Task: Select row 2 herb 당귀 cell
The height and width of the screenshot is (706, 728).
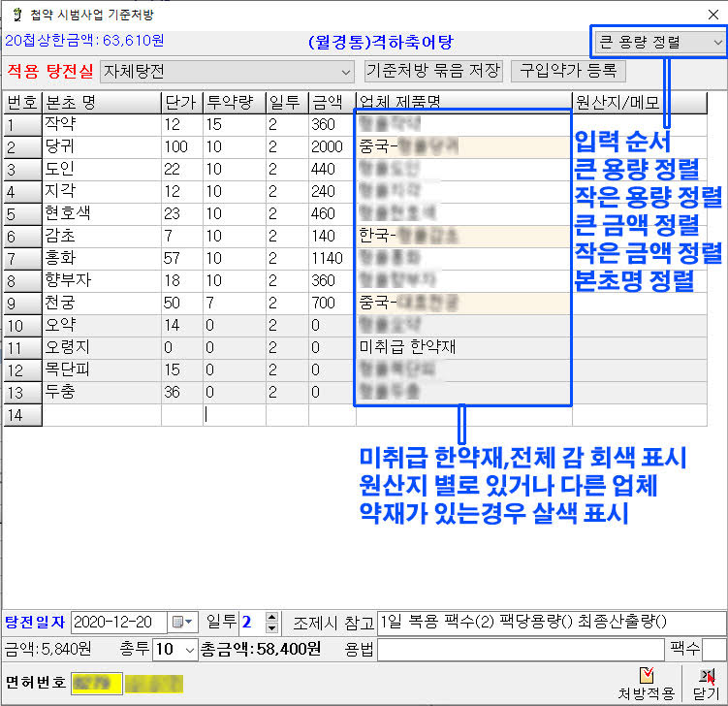Action: pos(101,146)
